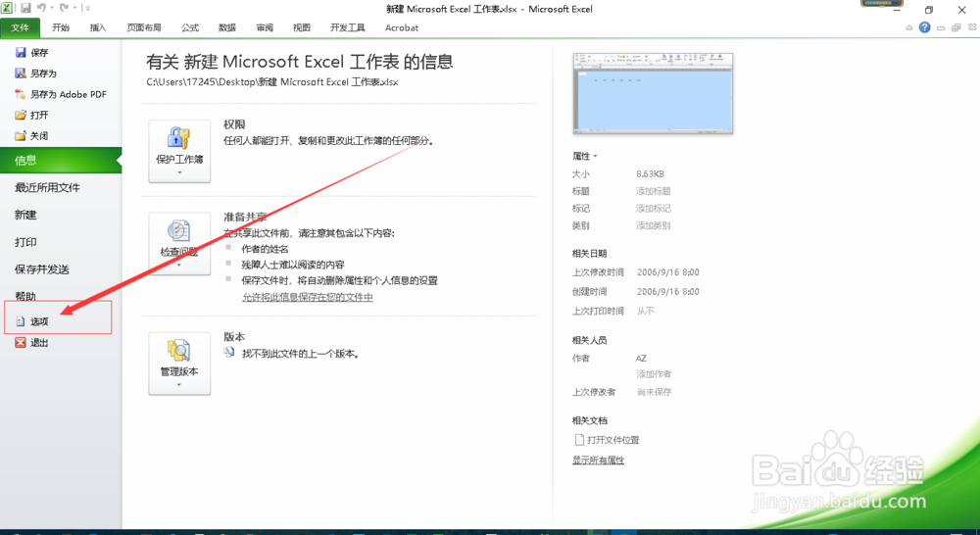Screen dimensions: 980x535
Task: Click the author name AZ
Action: [641, 358]
